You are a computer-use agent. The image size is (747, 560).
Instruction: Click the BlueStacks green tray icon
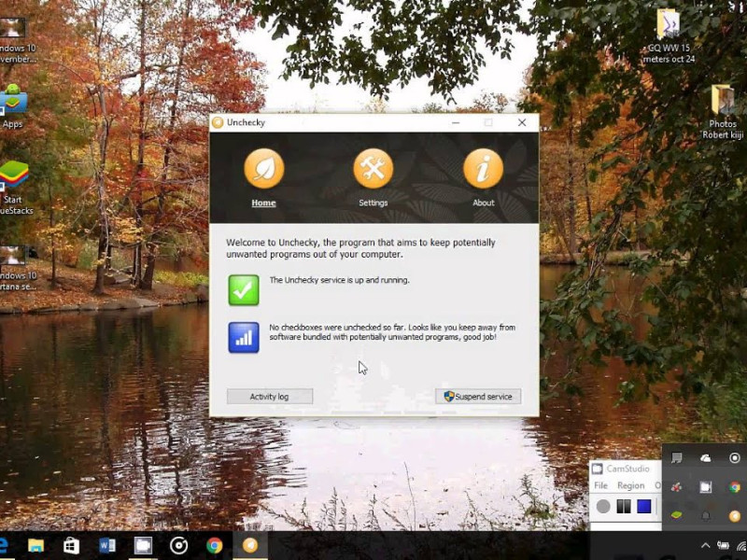coord(676,515)
